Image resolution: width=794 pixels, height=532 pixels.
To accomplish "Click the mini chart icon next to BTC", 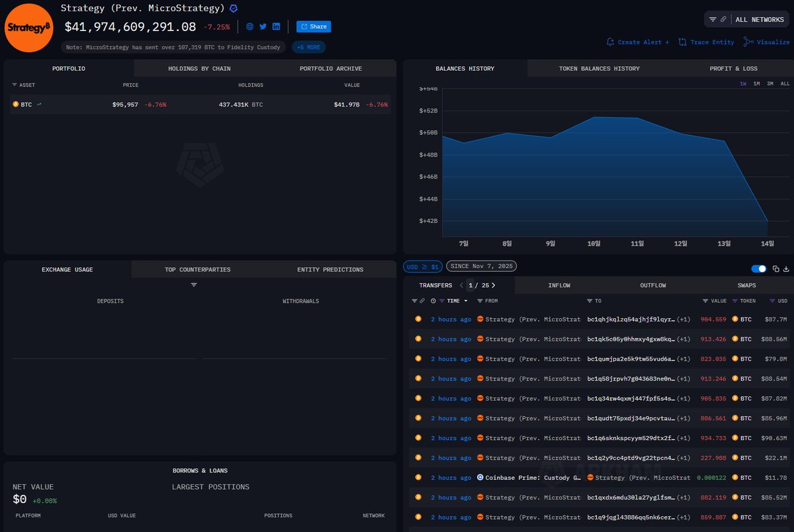I will pos(39,105).
